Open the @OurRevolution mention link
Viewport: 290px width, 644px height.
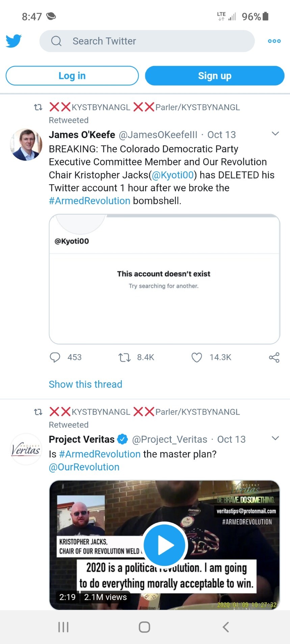[84, 467]
